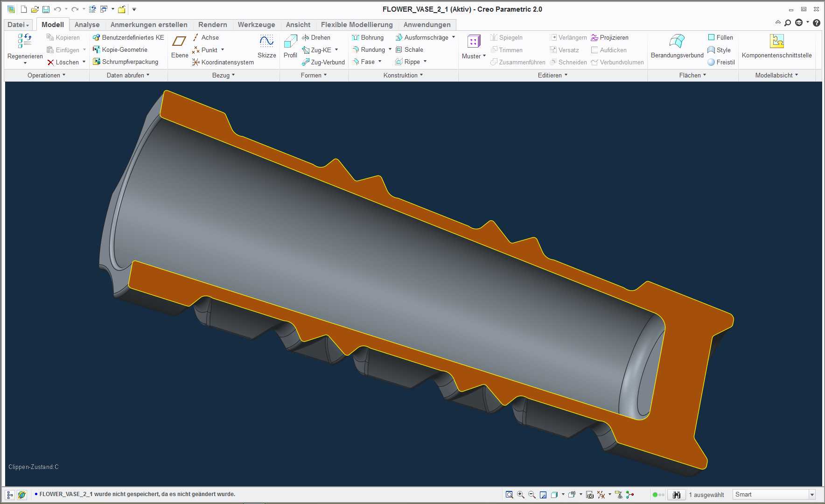Click the gray inner cavity surface of the vase
825x504 pixels.
point(373,261)
